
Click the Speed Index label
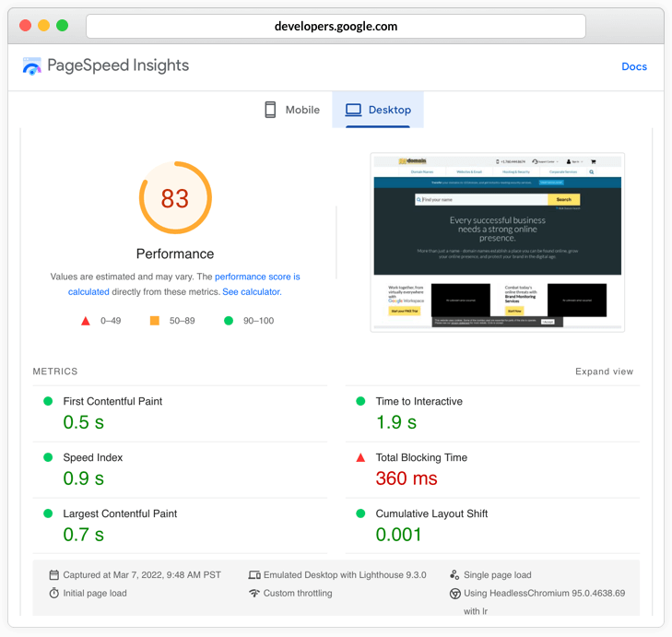[x=92, y=457]
